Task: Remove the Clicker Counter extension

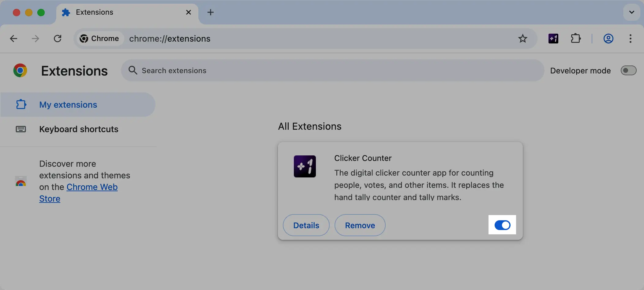Action: (360, 225)
